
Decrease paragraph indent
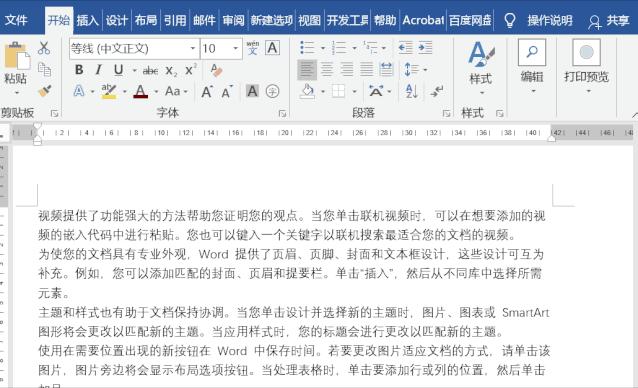(x=405, y=48)
